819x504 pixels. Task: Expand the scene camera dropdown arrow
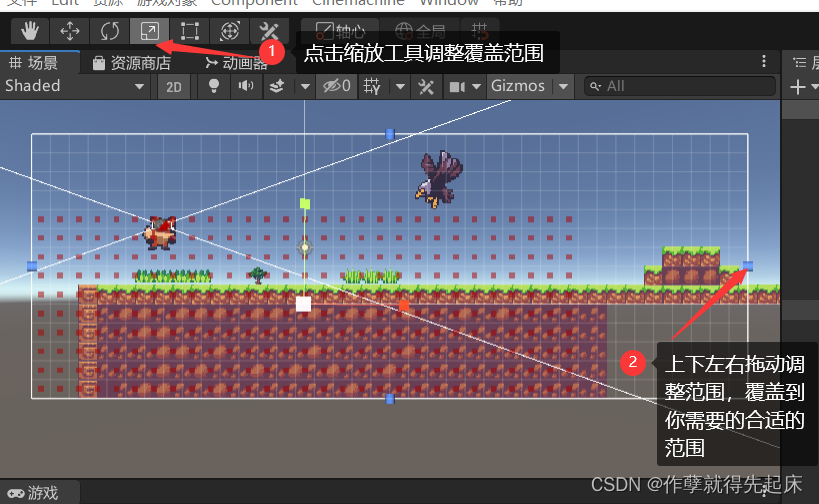pyautogui.click(x=476, y=87)
